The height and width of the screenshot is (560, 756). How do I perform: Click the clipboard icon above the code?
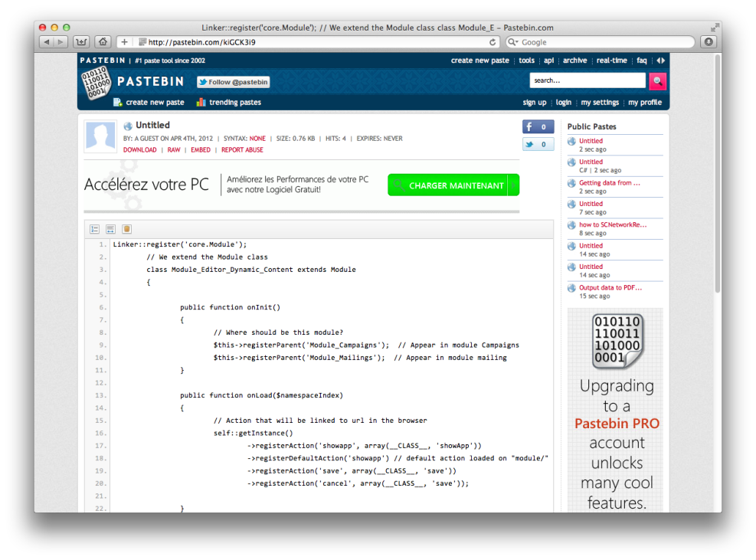(126, 229)
